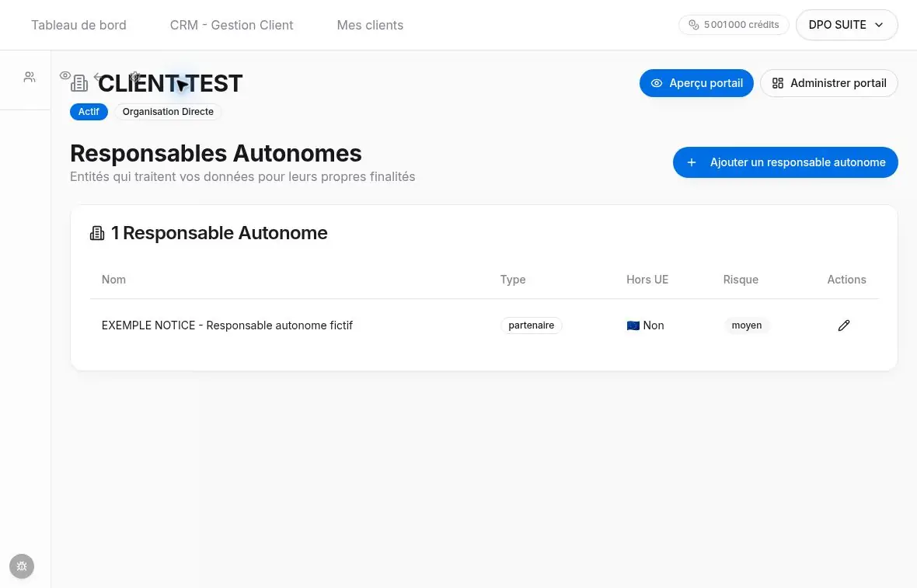Open CRM - Gestion Client menu item
This screenshot has height=588, width=917.
(x=232, y=25)
